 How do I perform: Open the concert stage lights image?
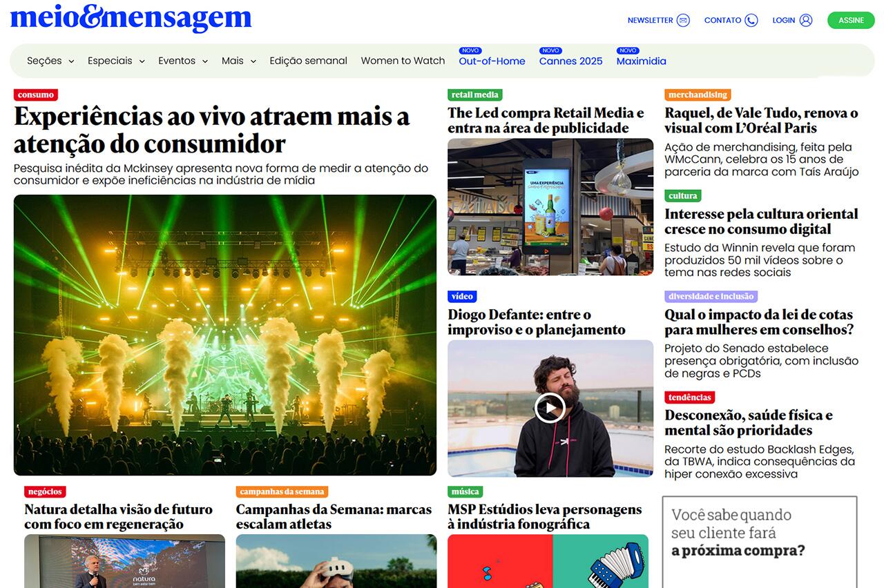tap(225, 335)
